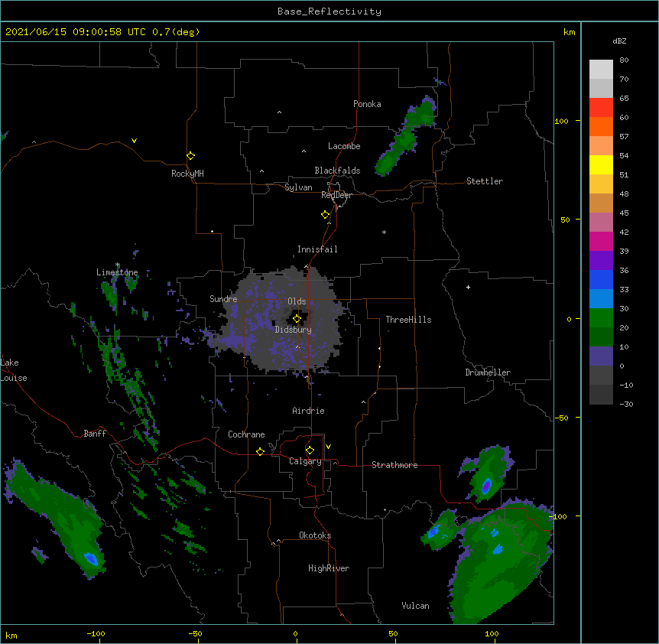Image resolution: width=659 pixels, height=644 pixels.
Task: Click the Stettler town label
Action: click(485, 181)
